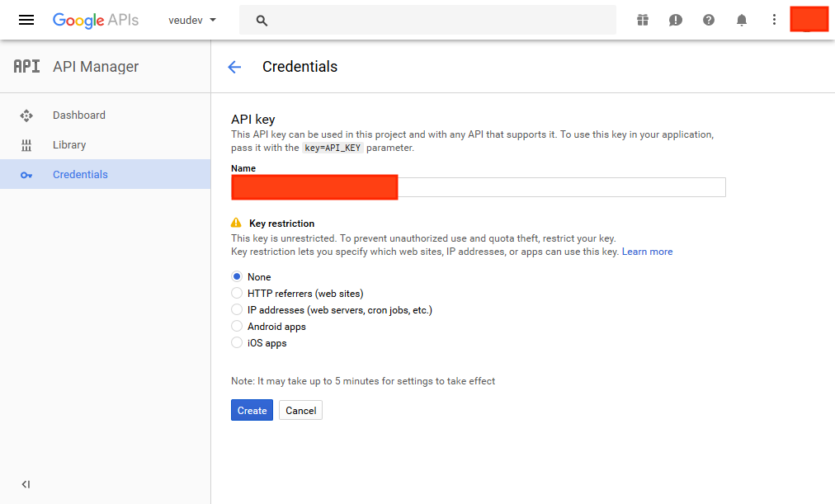The width and height of the screenshot is (835, 504).
Task: Click the Create button
Action: (x=252, y=411)
